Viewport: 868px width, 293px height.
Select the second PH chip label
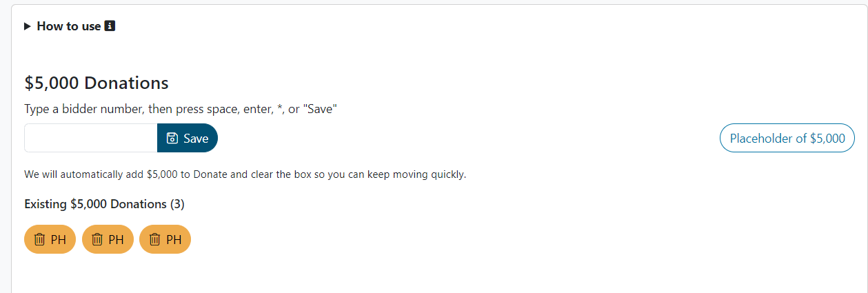(116, 239)
